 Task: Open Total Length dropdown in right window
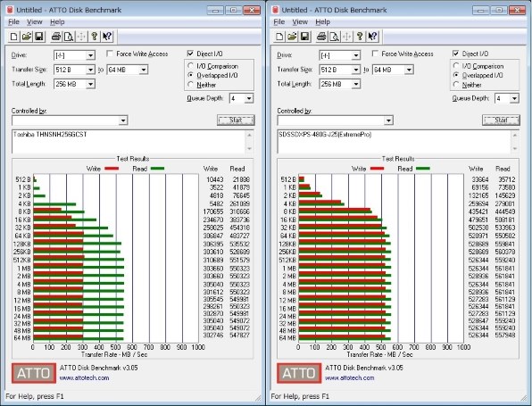pyautogui.click(x=355, y=84)
